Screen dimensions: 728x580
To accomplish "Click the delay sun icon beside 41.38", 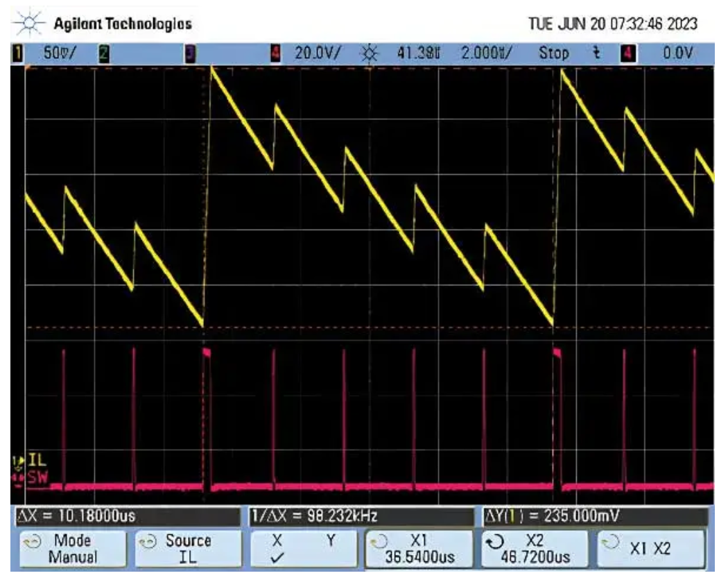I will tap(369, 54).
